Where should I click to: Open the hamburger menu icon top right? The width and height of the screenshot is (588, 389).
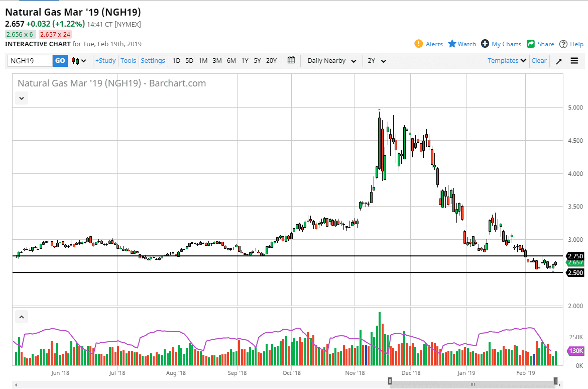tap(574, 60)
